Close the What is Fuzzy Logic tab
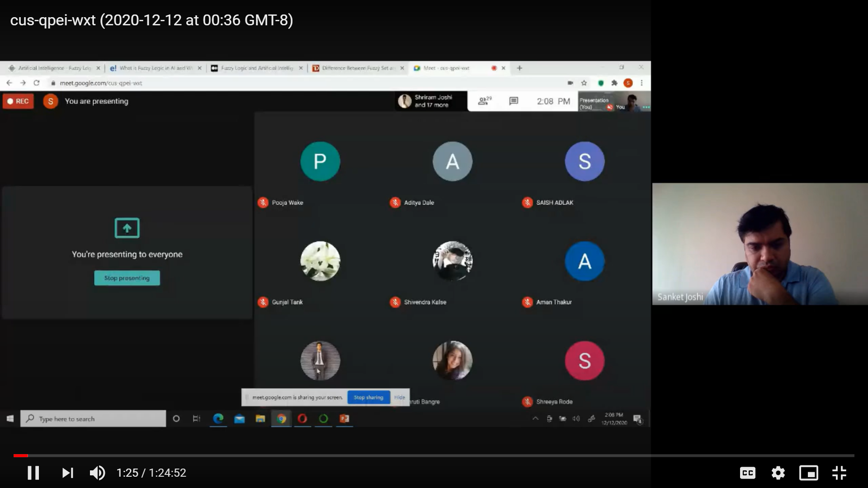Viewport: 868px width, 488px height. 199,68
